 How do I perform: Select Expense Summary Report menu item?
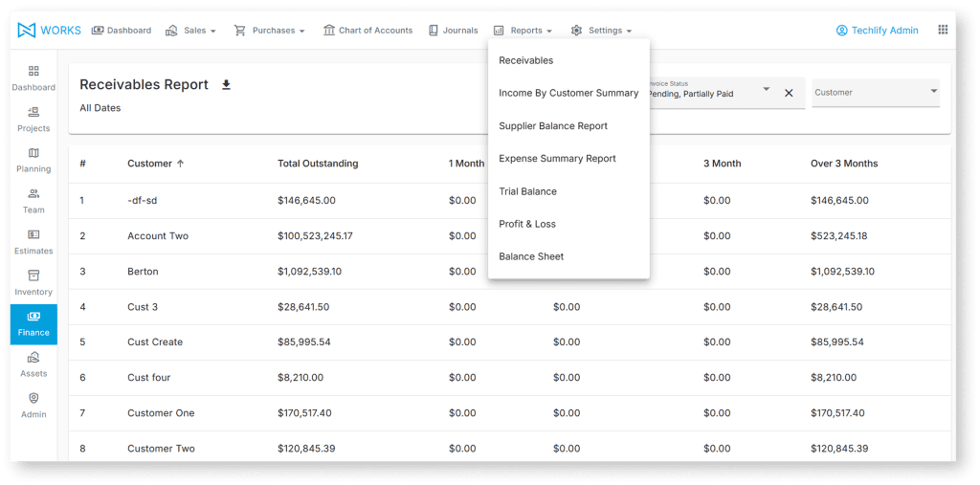pos(568,159)
